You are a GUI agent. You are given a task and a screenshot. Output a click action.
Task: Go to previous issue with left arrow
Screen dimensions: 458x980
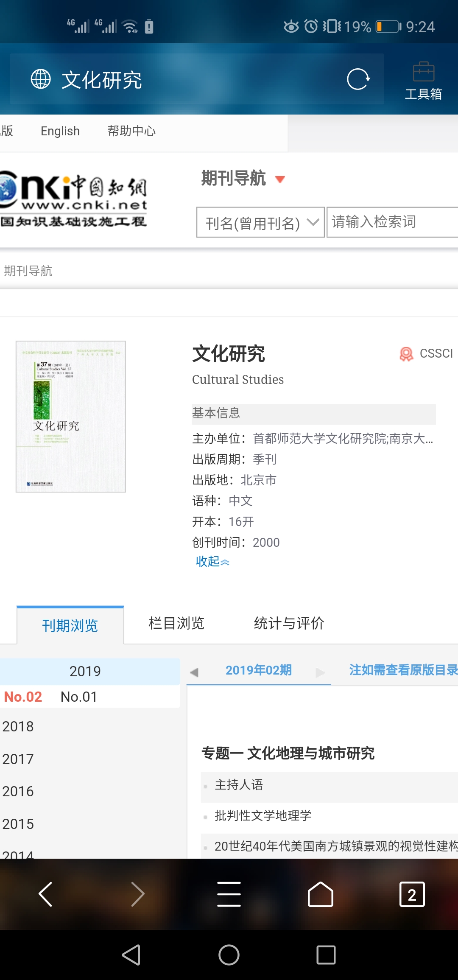pyautogui.click(x=194, y=672)
